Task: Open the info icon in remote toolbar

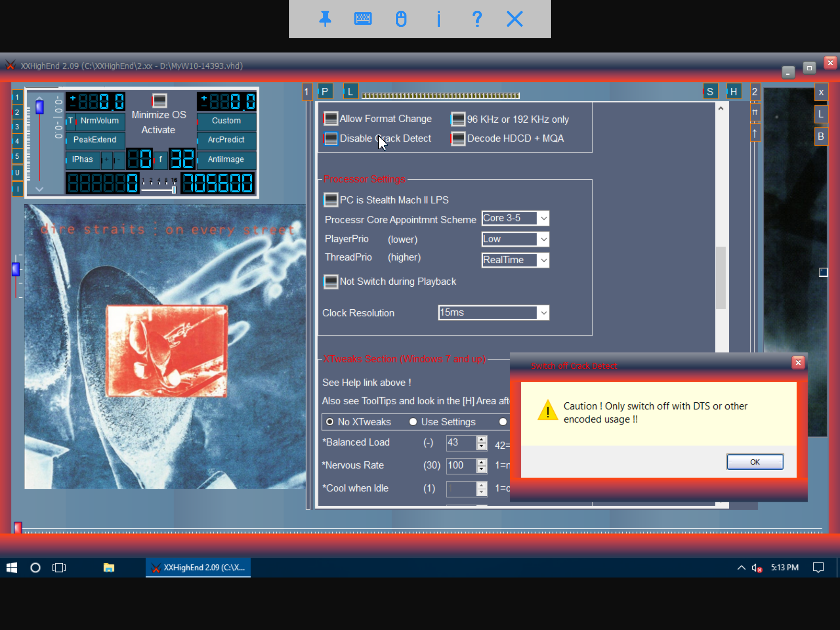Action: pyautogui.click(x=439, y=19)
